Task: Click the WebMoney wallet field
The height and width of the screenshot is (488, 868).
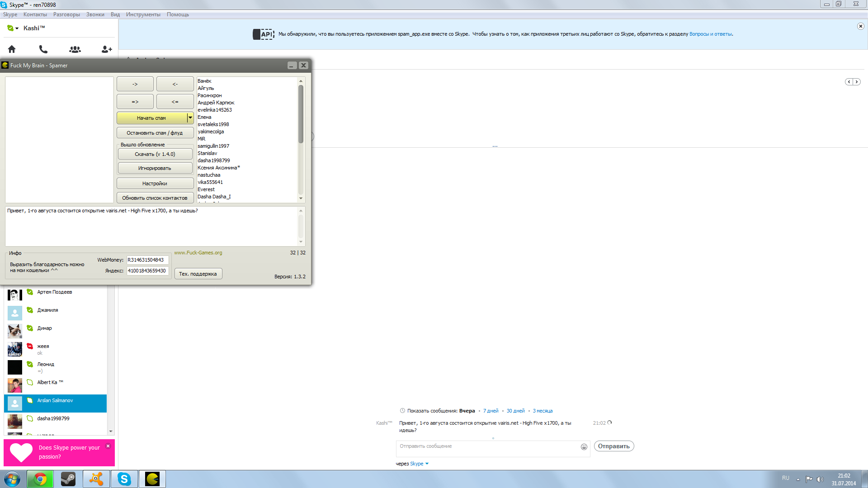Action: (147, 260)
